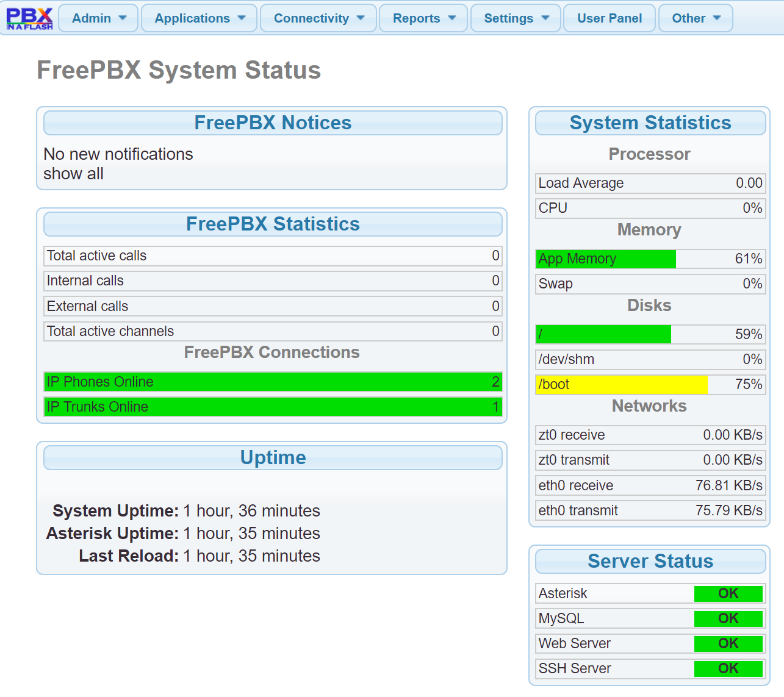Click the FreePBX System Status page title
The image size is (784, 697).
pyautogui.click(x=179, y=70)
